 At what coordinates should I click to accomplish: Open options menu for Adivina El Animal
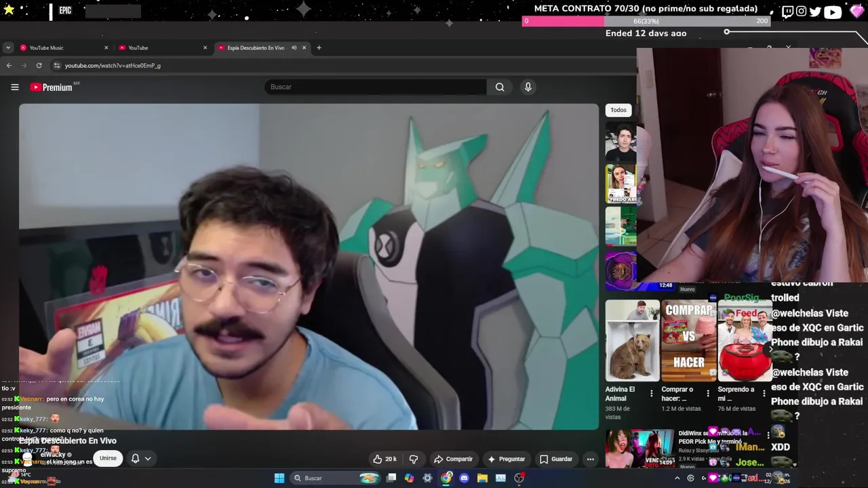(652, 393)
